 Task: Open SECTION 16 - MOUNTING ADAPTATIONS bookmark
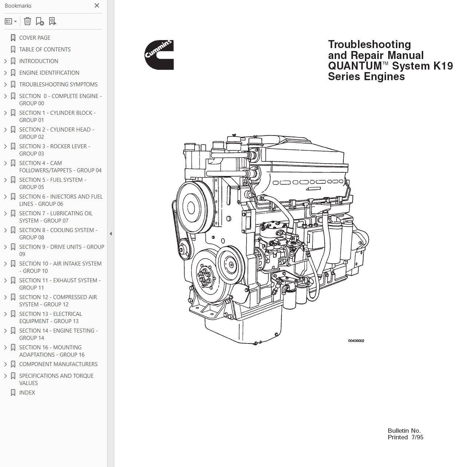click(x=52, y=351)
